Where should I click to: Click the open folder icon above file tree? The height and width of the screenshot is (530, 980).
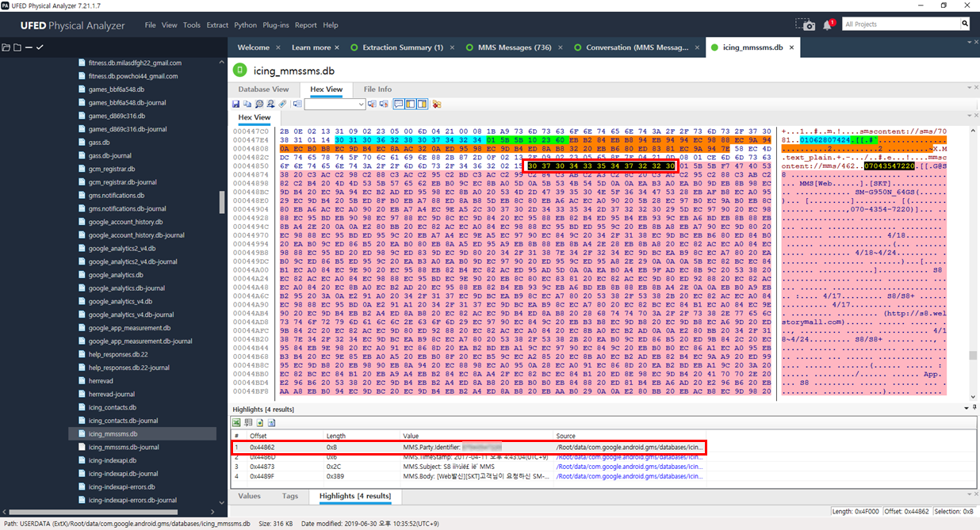[x=6, y=48]
